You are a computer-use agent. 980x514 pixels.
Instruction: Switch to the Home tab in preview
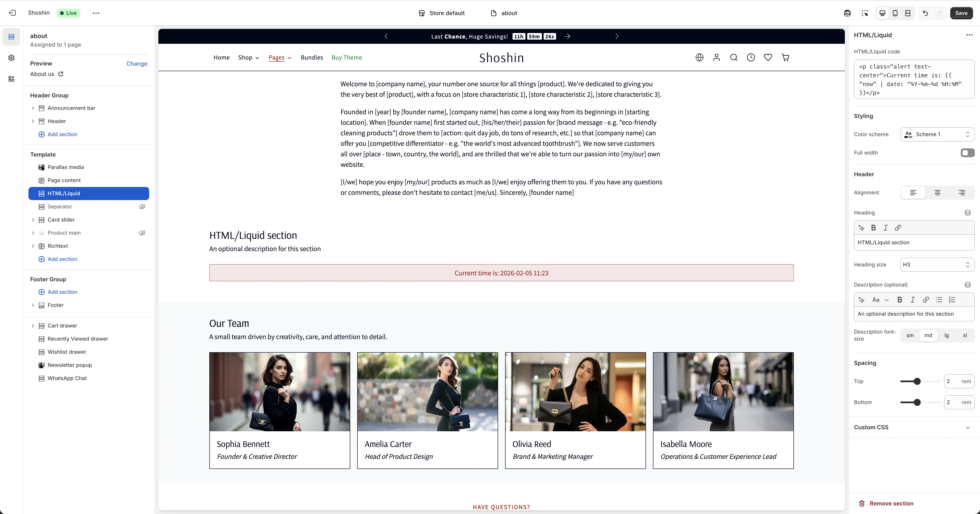221,58
